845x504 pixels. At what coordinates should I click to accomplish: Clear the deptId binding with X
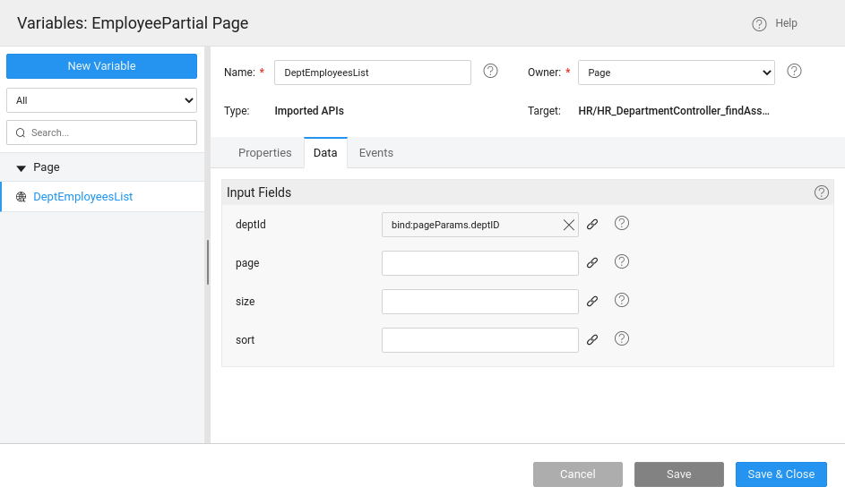click(568, 225)
